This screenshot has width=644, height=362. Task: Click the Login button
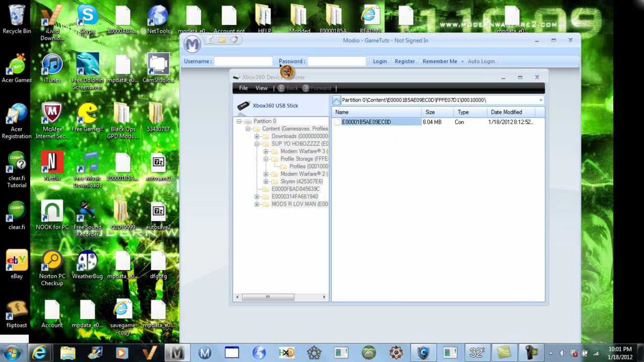(380, 61)
